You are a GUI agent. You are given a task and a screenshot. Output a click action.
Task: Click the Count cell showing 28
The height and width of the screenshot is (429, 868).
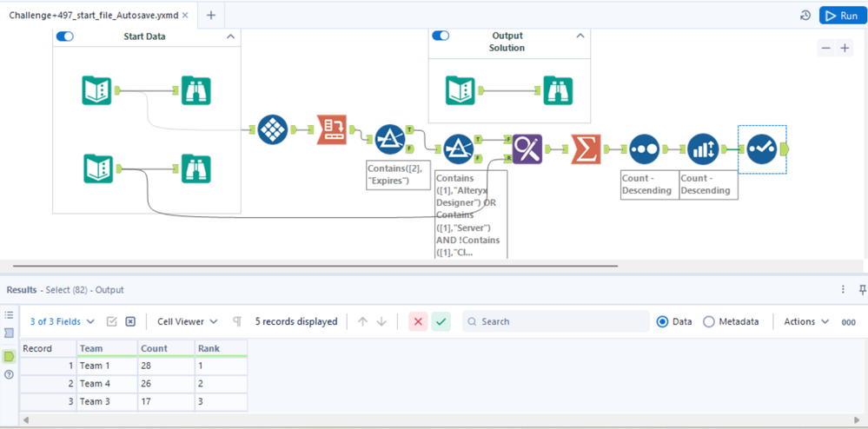tap(166, 366)
